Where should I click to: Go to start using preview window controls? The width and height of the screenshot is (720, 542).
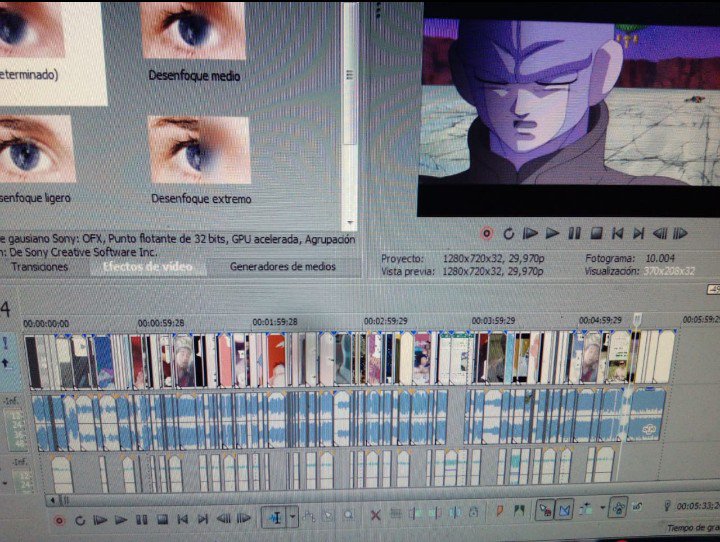point(618,233)
